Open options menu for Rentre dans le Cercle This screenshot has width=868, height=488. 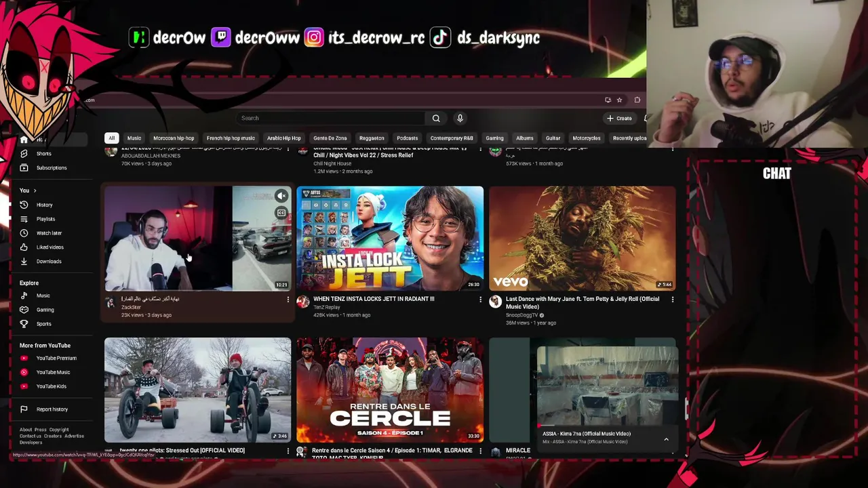point(480,451)
